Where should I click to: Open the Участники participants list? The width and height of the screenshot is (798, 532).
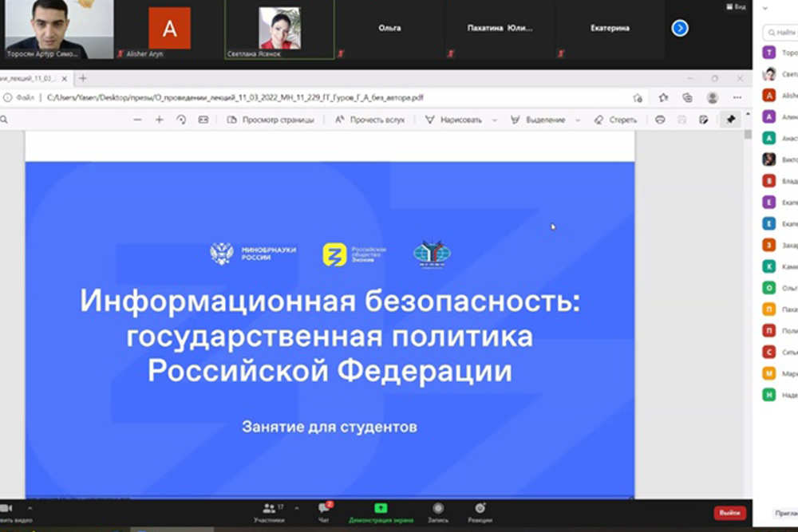[269, 510]
